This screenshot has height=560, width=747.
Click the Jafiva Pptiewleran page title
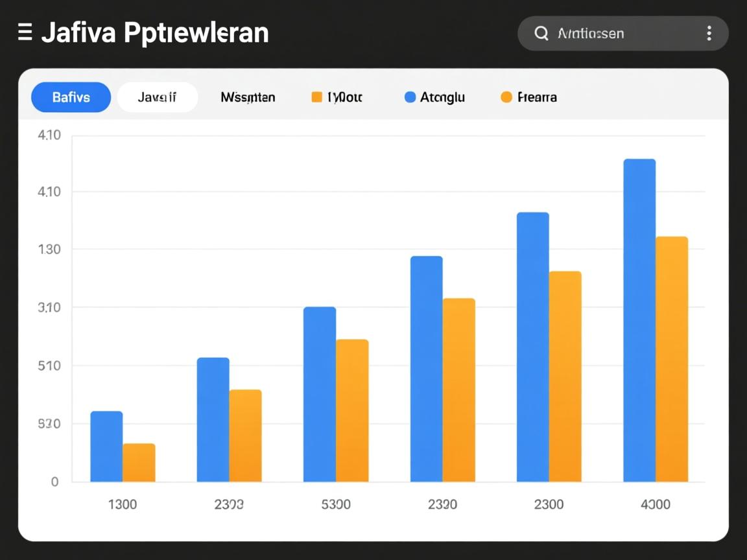pyautogui.click(x=155, y=32)
